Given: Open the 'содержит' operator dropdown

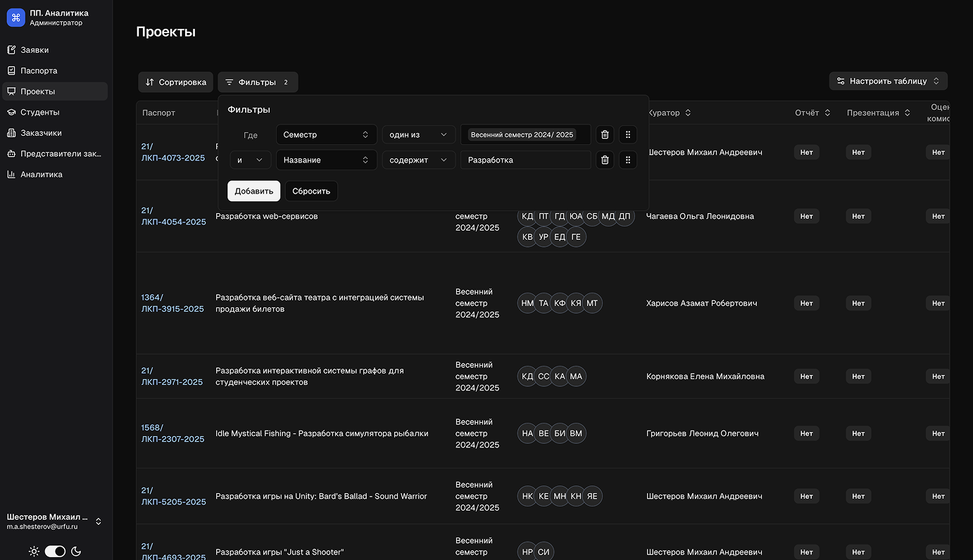Looking at the screenshot, I should pos(418,160).
